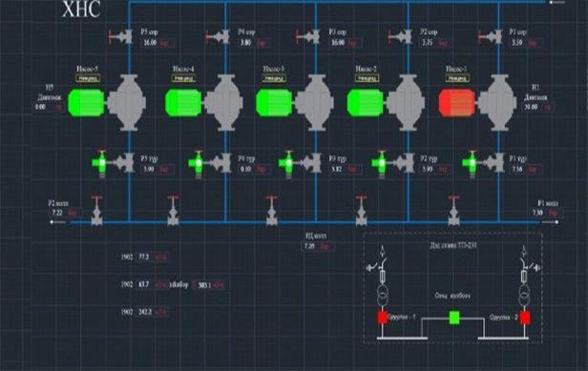Screen dimensions: 588x371
Task: Click the red motor of pump Насос-1
Action: (x=456, y=102)
